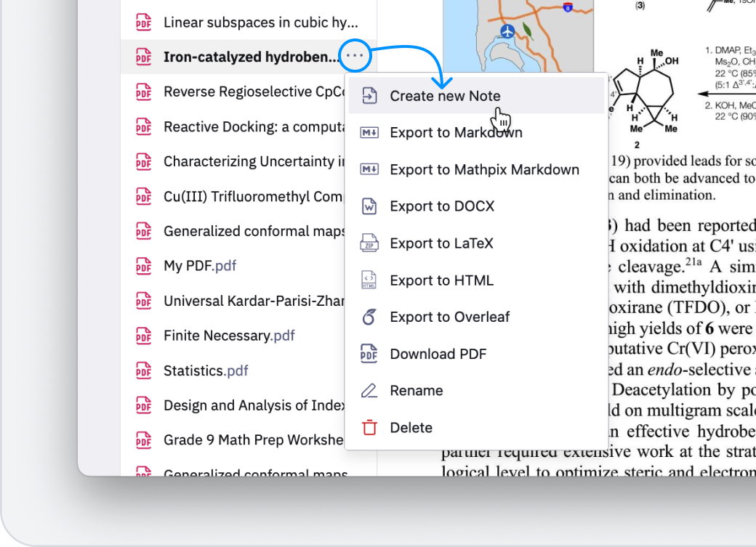Click the zip printer icon for Export to LaTeX

click(369, 243)
